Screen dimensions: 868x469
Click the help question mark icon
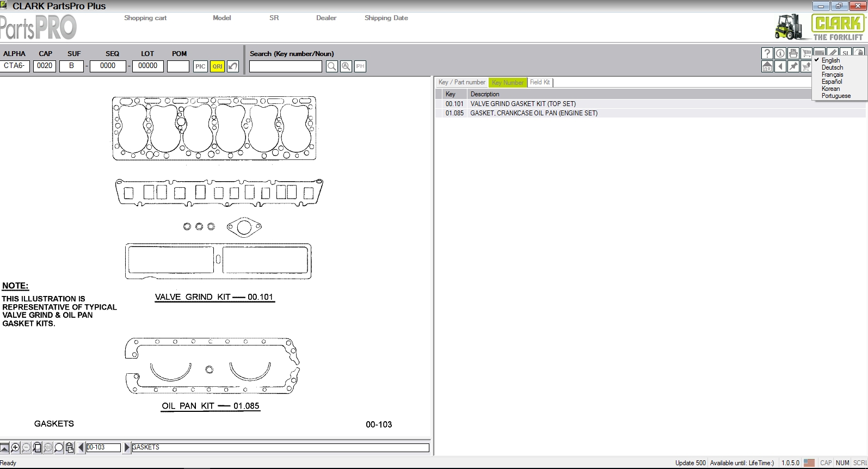pyautogui.click(x=767, y=53)
